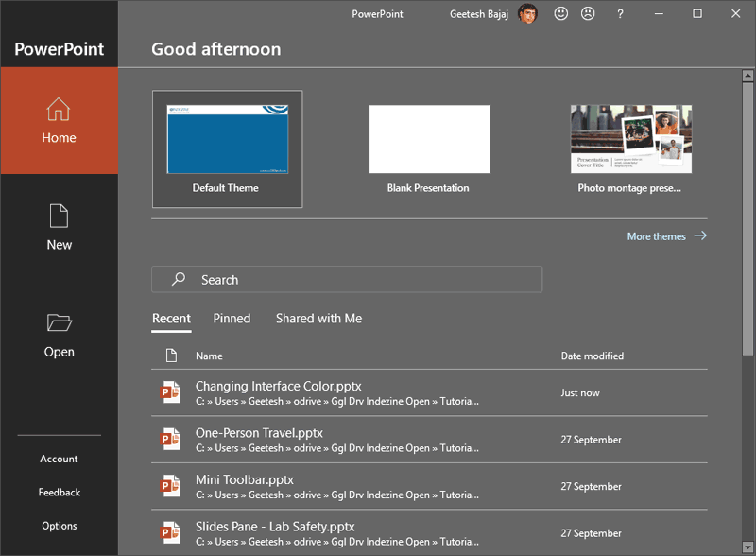Select the Blank Presentation thumbnail
The width and height of the screenshot is (756, 556).
(430, 137)
